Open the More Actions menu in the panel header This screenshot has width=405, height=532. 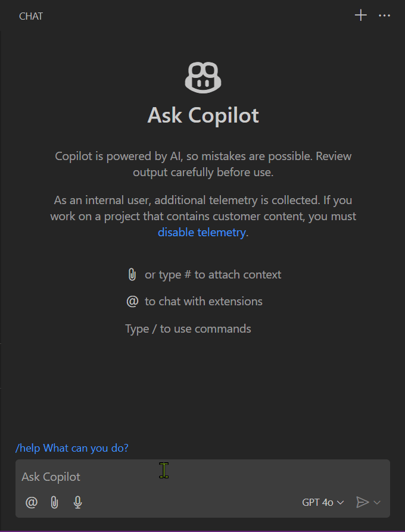point(384,15)
